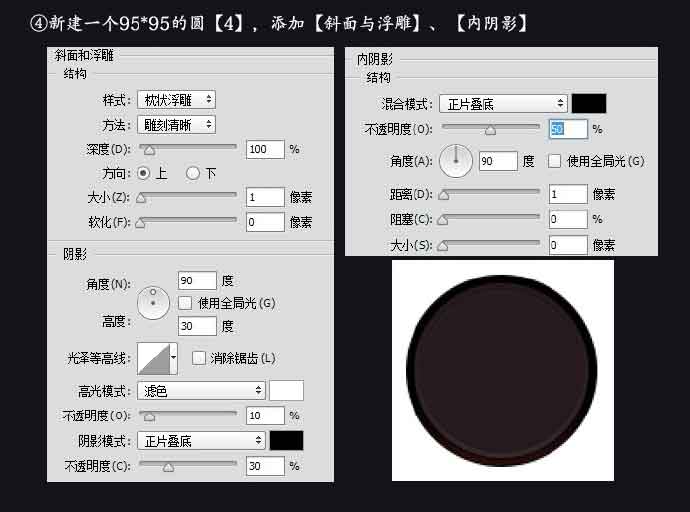Open the 阴影模式 dropdown showing 正片叠底
Screen dimensions: 690x512
point(201,441)
